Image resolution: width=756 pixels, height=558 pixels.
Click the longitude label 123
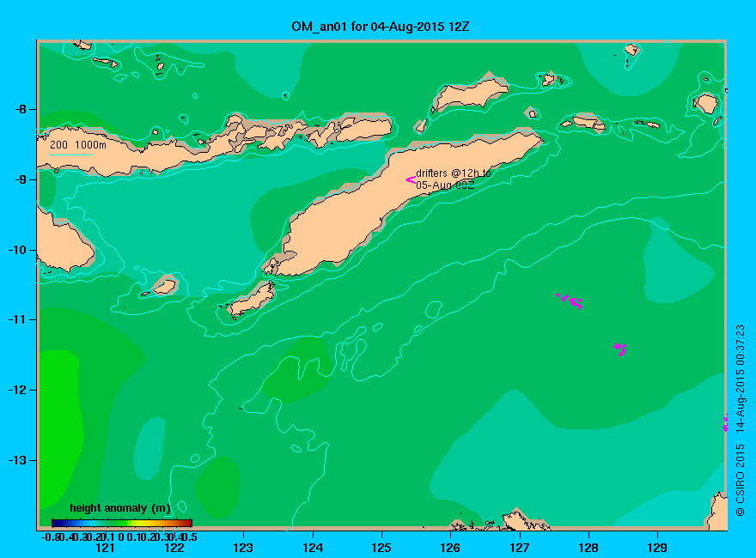(x=243, y=548)
